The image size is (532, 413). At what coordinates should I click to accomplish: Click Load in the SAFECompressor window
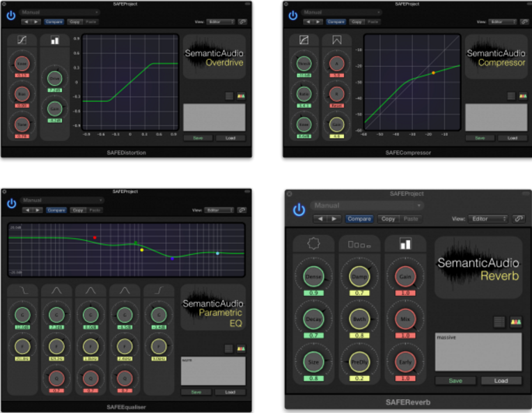513,138
